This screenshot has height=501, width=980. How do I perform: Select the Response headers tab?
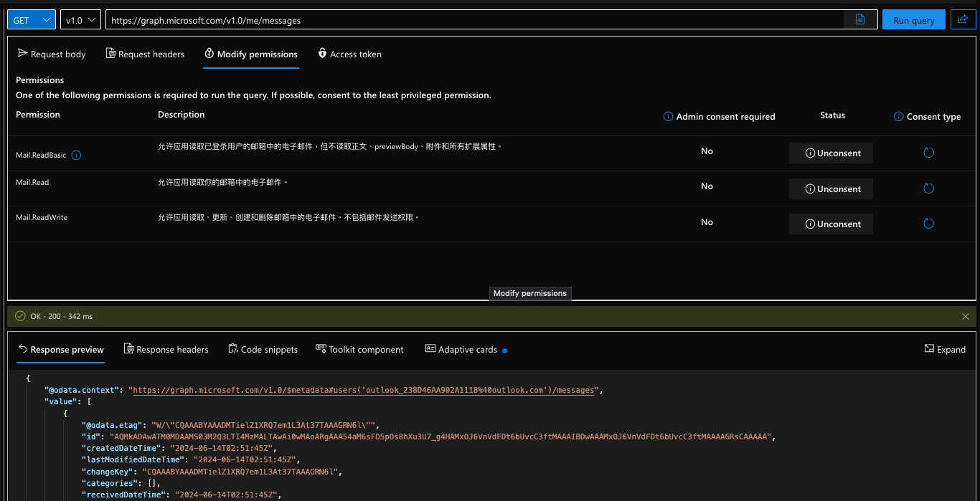[166, 349]
